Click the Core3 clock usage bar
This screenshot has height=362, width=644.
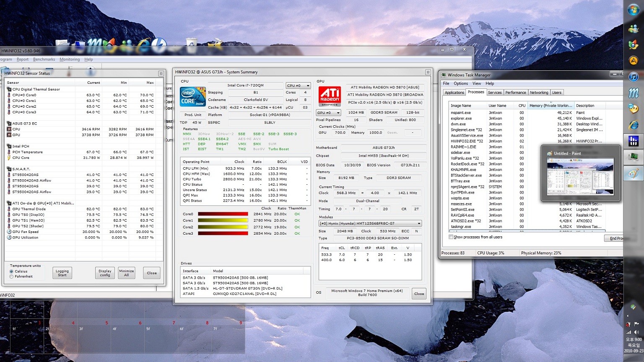[223, 233]
